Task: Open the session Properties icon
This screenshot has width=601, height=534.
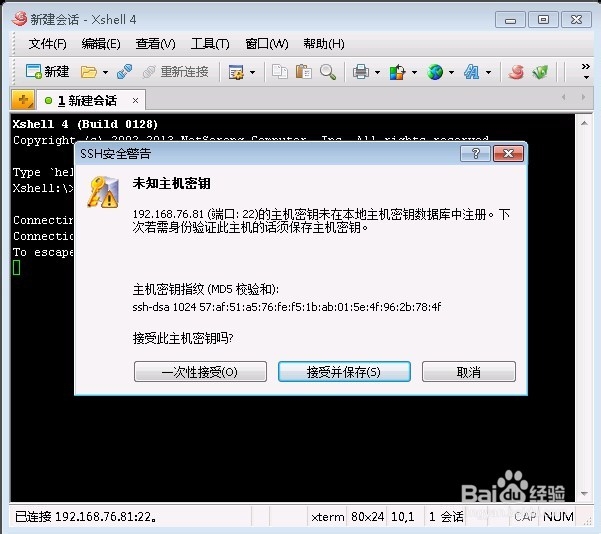Action: [236, 72]
